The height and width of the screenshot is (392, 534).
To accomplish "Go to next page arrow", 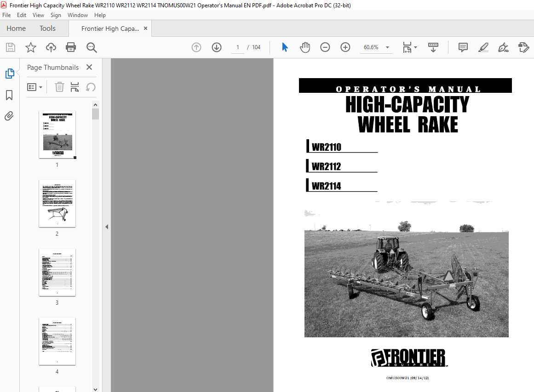I will (217, 47).
